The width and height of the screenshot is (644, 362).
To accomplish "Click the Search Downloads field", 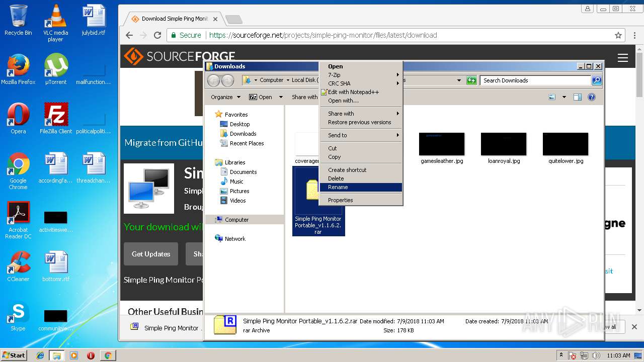I will pos(535,80).
